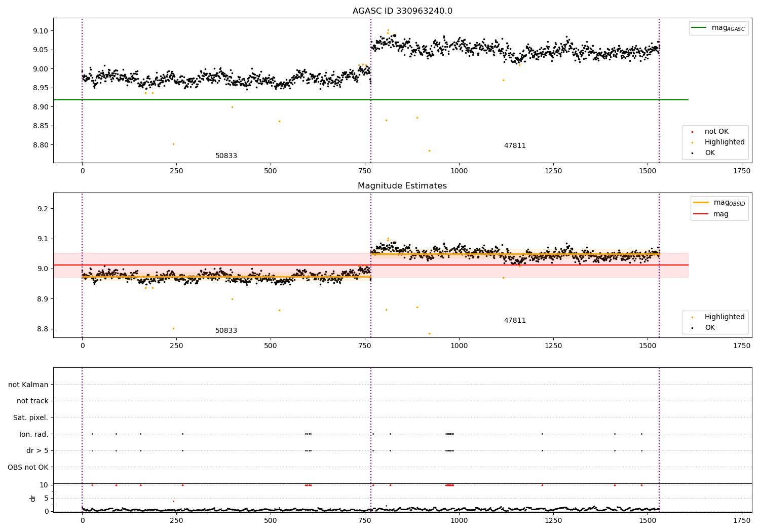Click orange line sample in mag OBSID legend
The image size is (760, 532).
701,203
